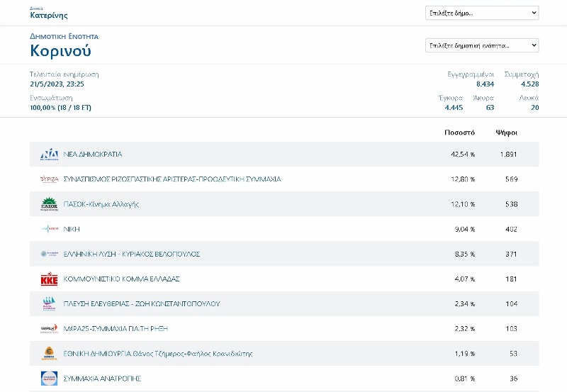The image size is (567, 392).
Task: Open the 'Επιλέξτε δήμο...' dropdown
Action: pos(482,13)
